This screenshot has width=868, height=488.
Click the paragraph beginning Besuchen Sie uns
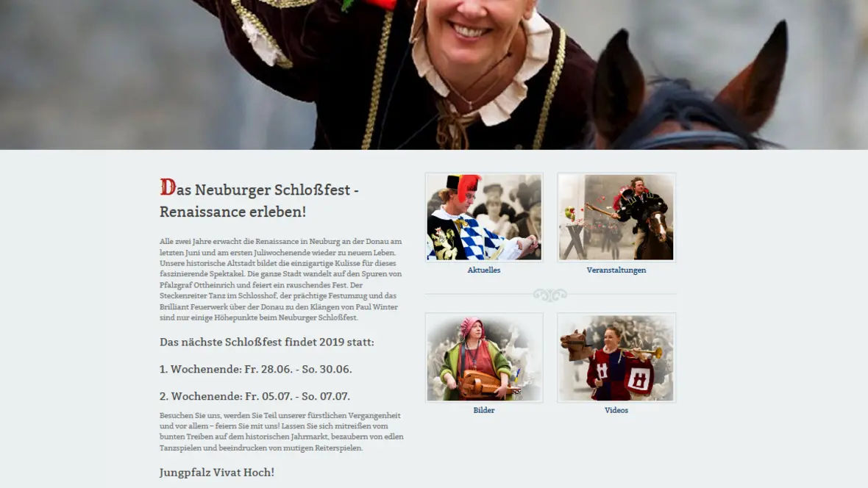tap(281, 431)
